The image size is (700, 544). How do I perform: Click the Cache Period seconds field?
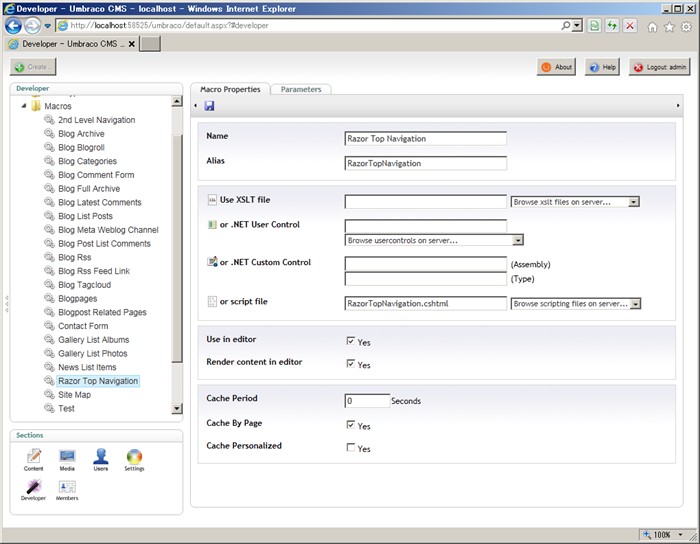click(x=367, y=401)
